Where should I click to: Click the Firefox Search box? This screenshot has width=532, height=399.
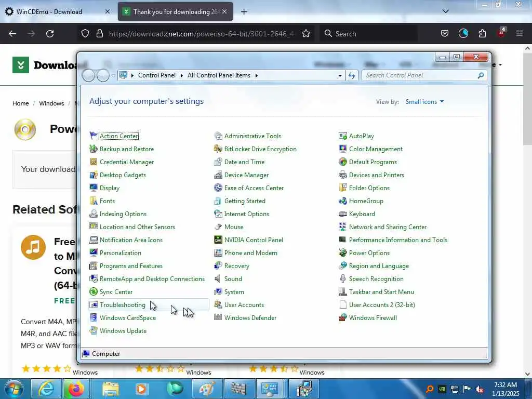tap(368, 34)
